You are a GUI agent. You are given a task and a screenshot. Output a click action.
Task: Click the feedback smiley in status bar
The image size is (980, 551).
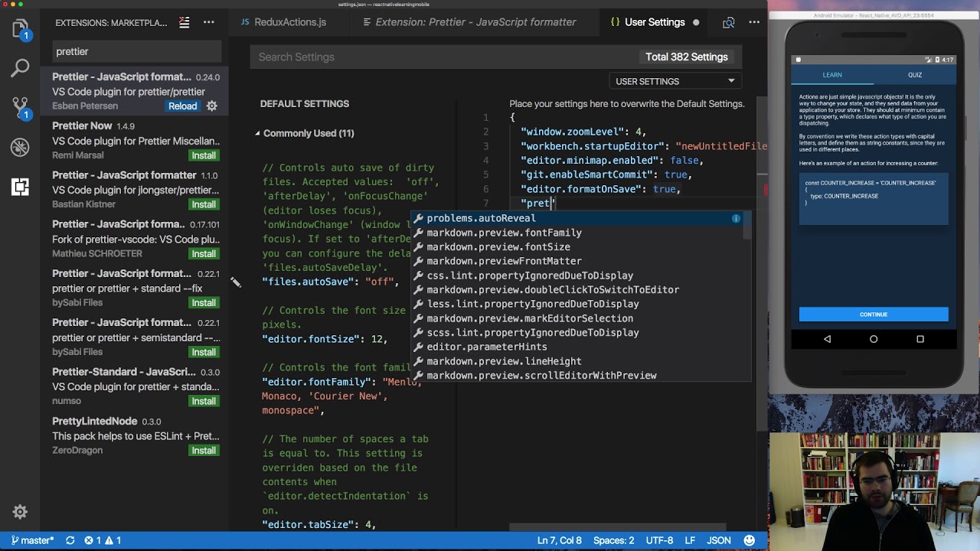(750, 540)
